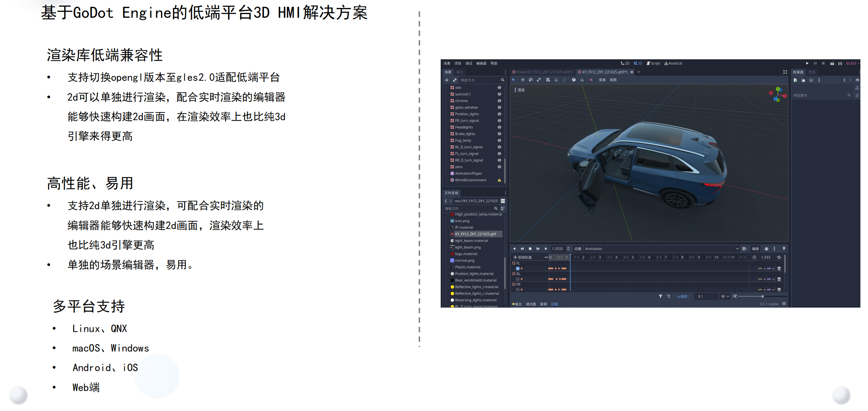
Task: Open the snap unit 秒 dropdown
Action: [x=725, y=296]
